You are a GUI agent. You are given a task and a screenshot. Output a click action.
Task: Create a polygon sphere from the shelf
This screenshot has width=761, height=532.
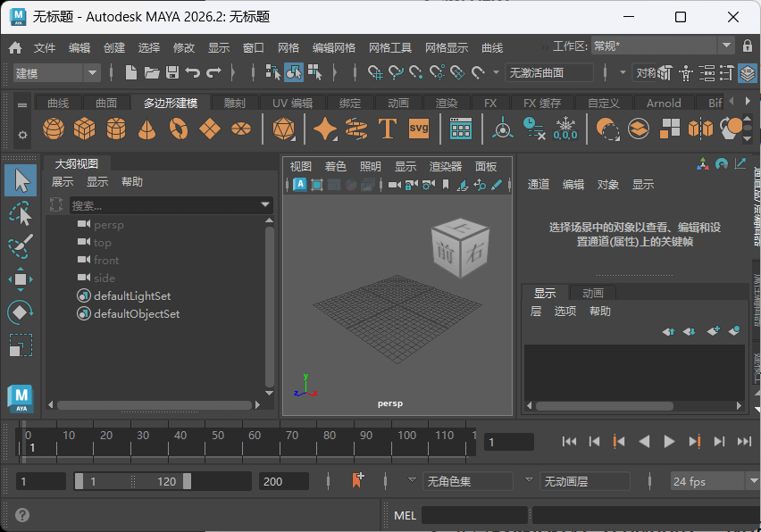(53, 129)
